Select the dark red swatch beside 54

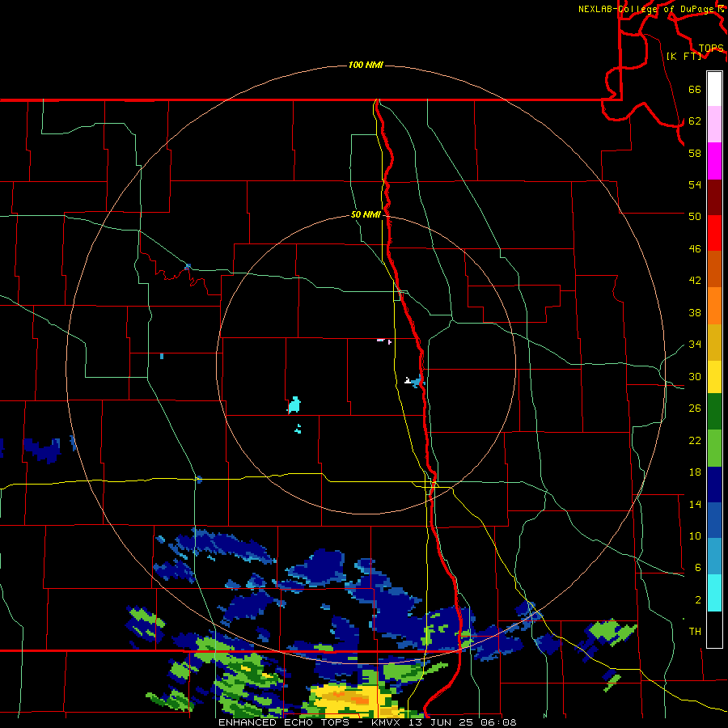coord(714,197)
